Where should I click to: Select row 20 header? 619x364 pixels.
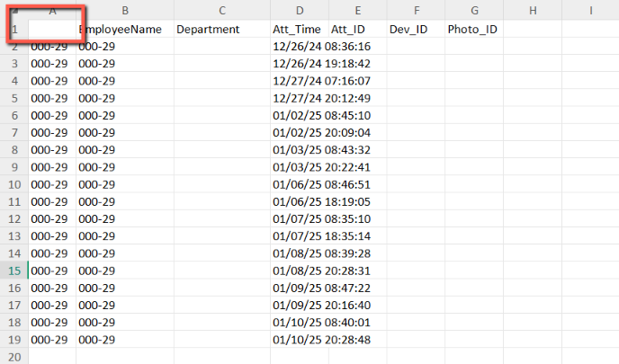(x=14, y=357)
